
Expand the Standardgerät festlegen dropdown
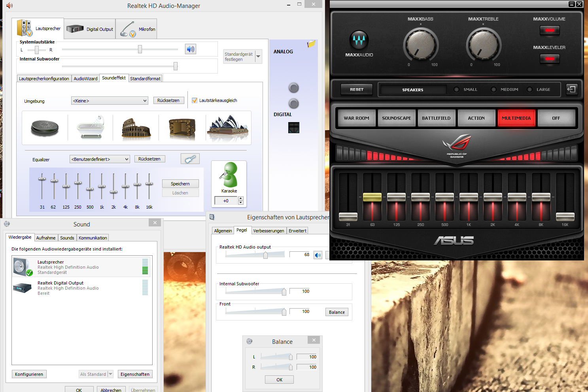pos(259,57)
